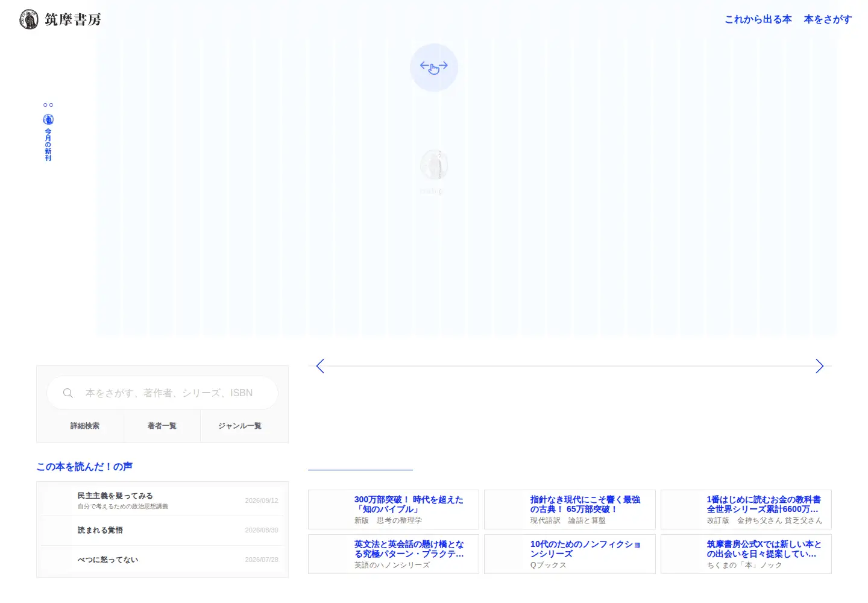
Task: Open the 本をさがす link in the header
Action: 828,19
